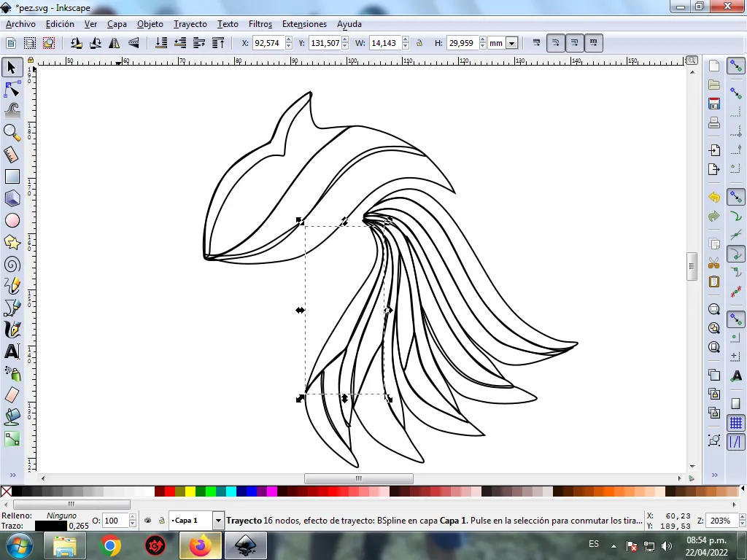Select the Gradient tool
The height and width of the screenshot is (560, 747).
pyautogui.click(x=12, y=438)
